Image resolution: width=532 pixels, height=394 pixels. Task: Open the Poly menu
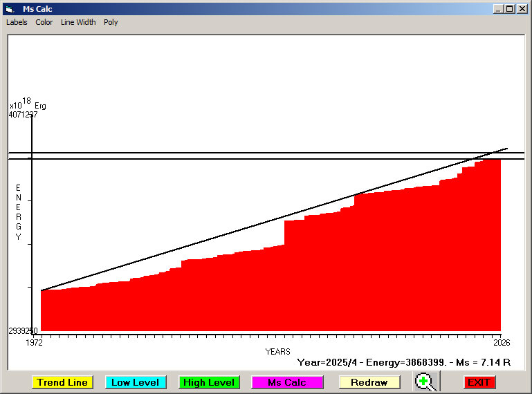click(x=111, y=22)
